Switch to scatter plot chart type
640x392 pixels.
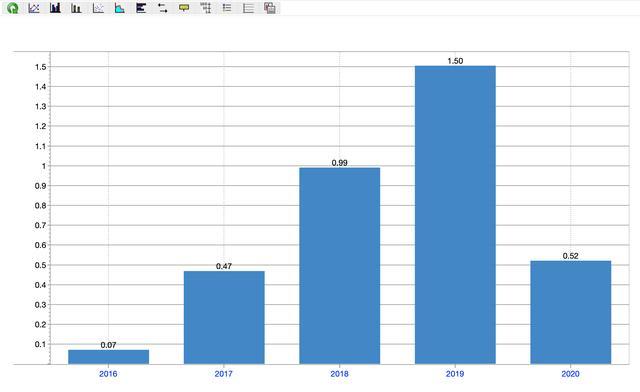98,8
